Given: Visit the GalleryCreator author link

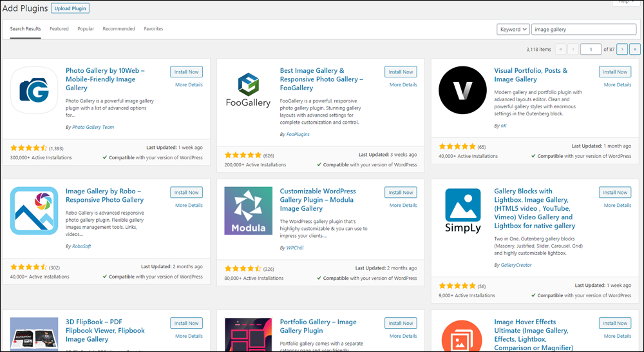Looking at the screenshot, I should 516,265.
